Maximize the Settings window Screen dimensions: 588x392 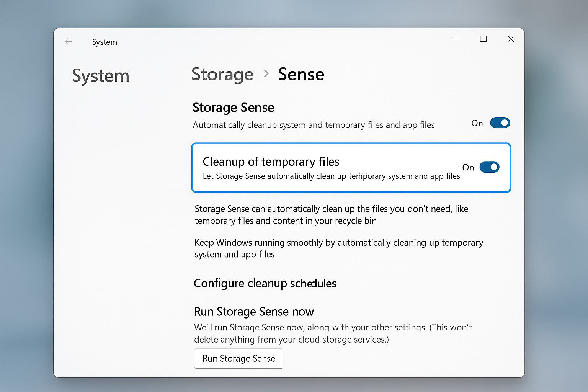pyautogui.click(x=483, y=39)
